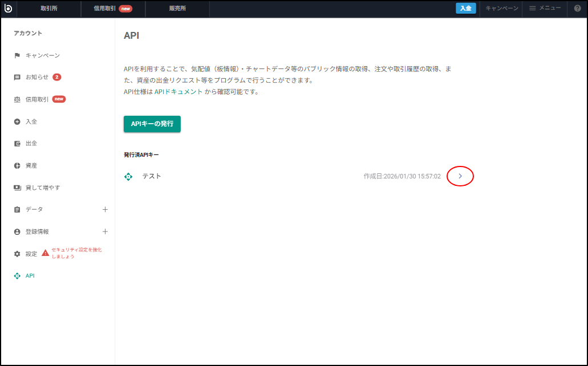The width and height of the screenshot is (588, 366).
Task: Expand the データ section with plus sign
Action: click(x=105, y=209)
